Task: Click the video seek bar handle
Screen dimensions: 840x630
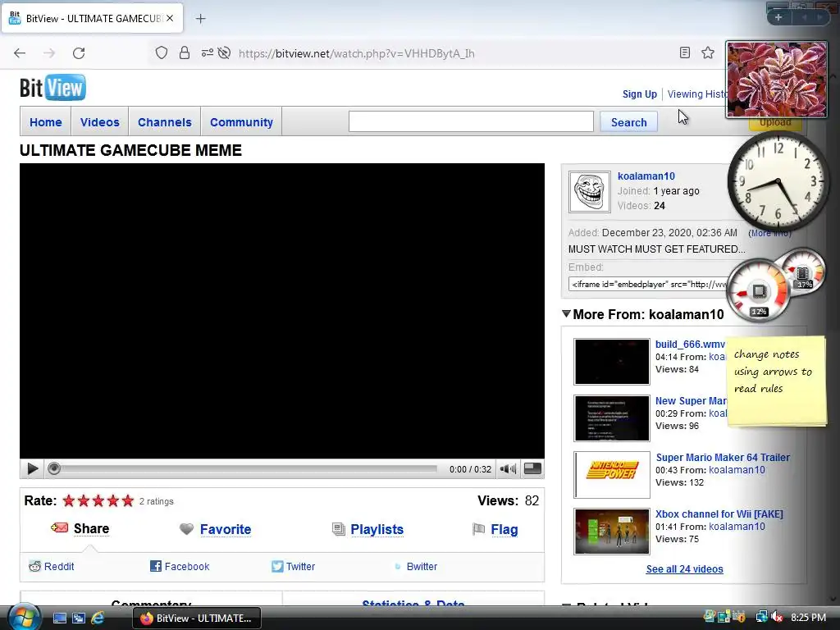Action: coord(53,468)
